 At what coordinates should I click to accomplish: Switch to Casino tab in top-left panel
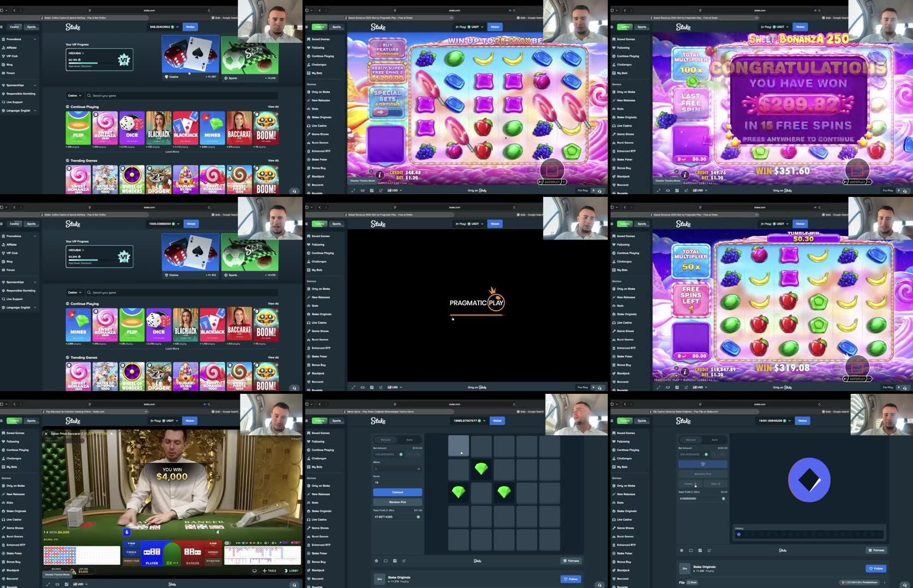coord(14,27)
